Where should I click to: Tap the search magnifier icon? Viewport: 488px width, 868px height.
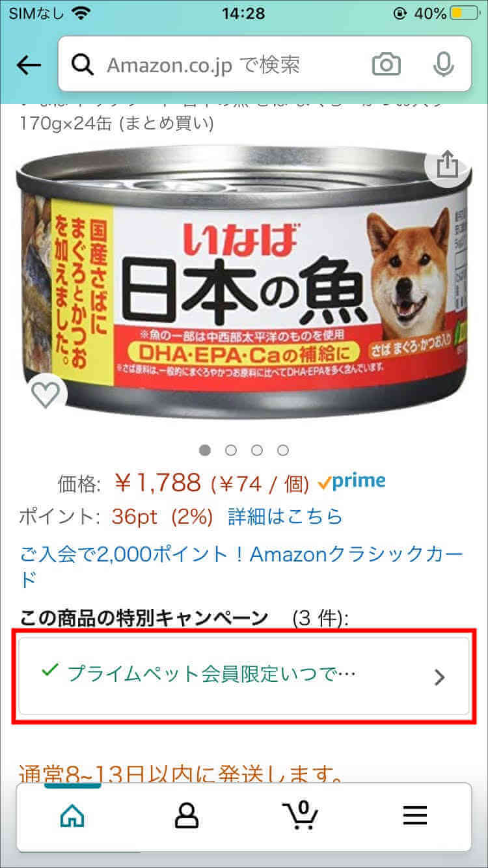(83, 64)
